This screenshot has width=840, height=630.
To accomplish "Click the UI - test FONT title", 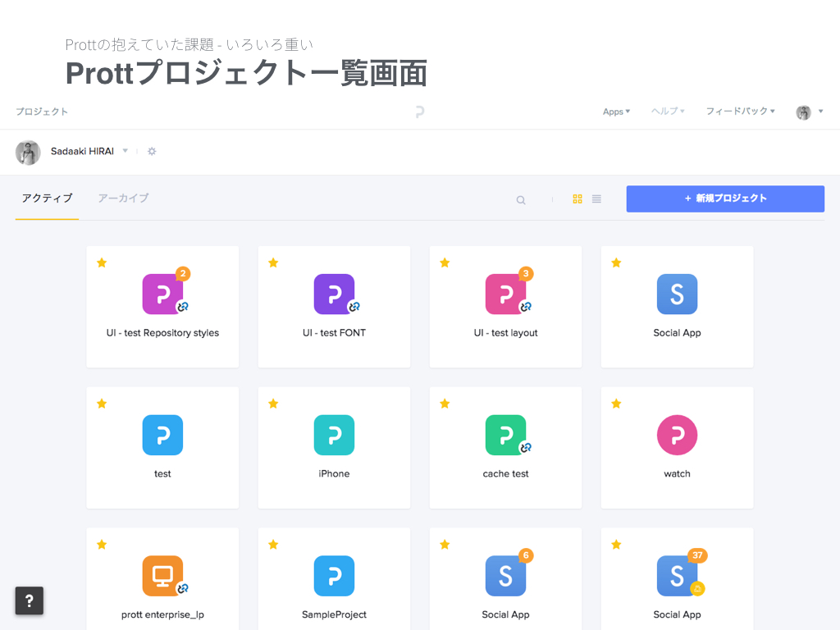I will tap(334, 333).
